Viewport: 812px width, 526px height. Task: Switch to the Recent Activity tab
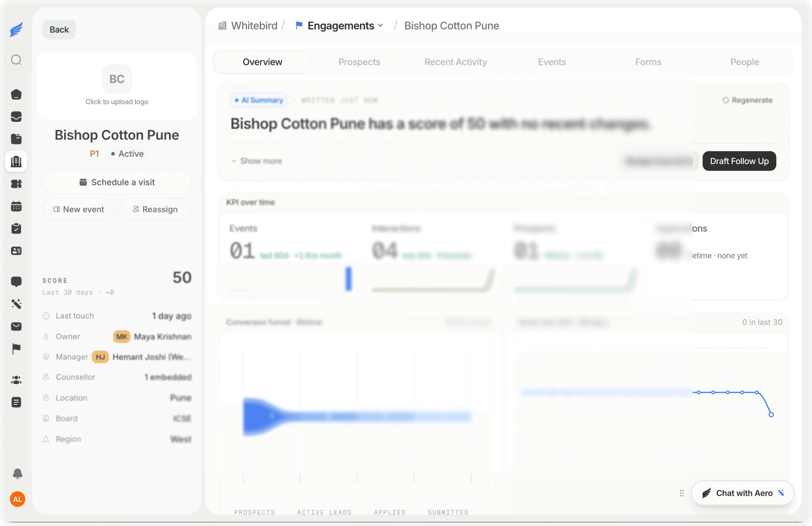pos(455,62)
